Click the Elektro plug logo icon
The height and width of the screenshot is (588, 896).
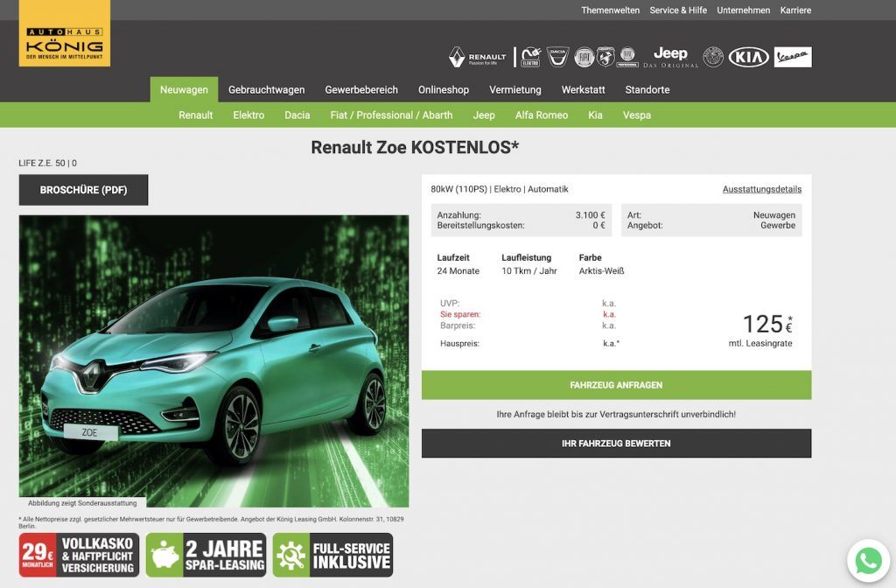530,58
